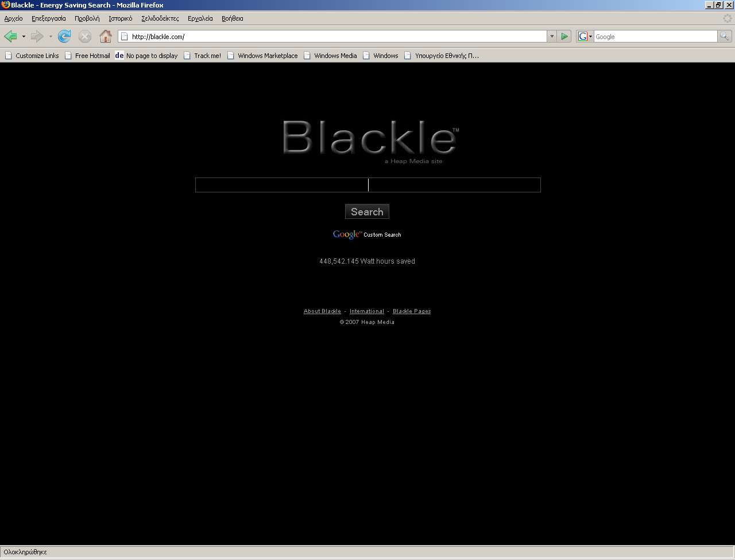The height and width of the screenshot is (560, 735).
Task: Open the Windows Media bookmark
Action: pos(330,56)
